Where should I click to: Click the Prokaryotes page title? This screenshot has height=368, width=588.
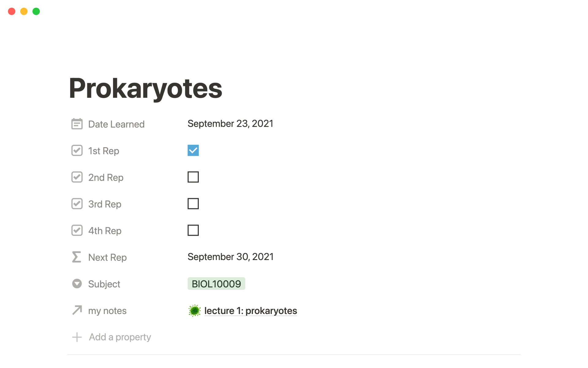[x=145, y=88]
